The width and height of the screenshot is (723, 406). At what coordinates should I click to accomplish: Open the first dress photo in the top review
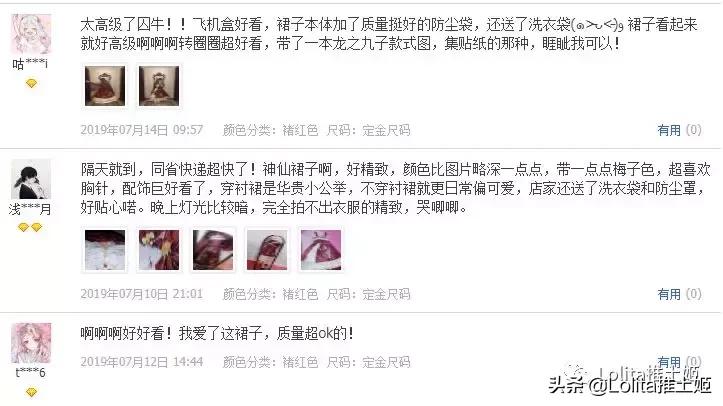[x=105, y=86]
